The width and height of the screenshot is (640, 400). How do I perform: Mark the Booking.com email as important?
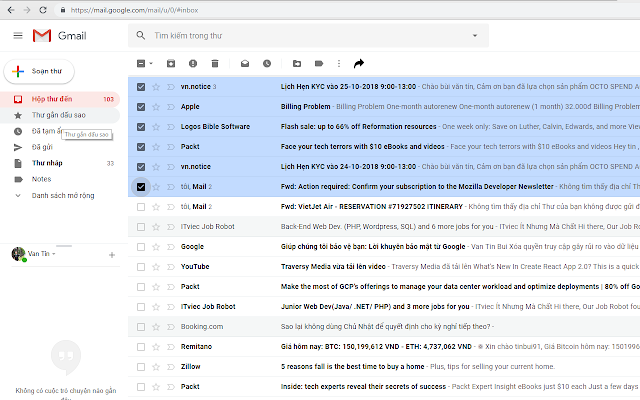171,327
